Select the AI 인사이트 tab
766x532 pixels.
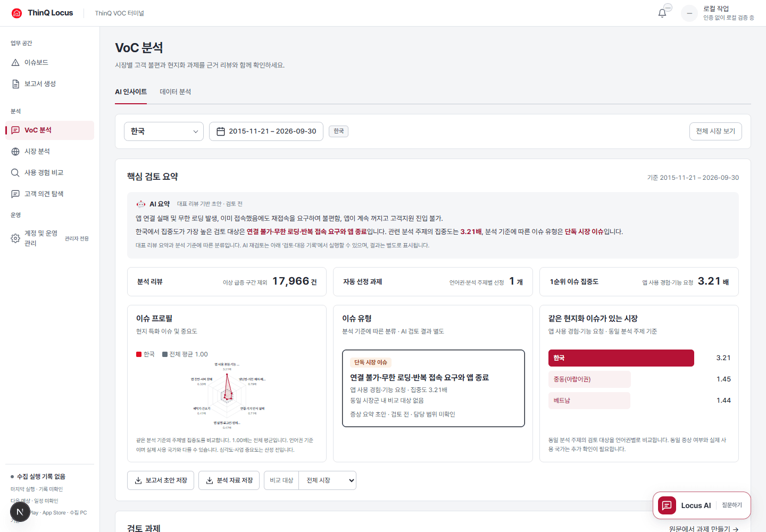131,92
